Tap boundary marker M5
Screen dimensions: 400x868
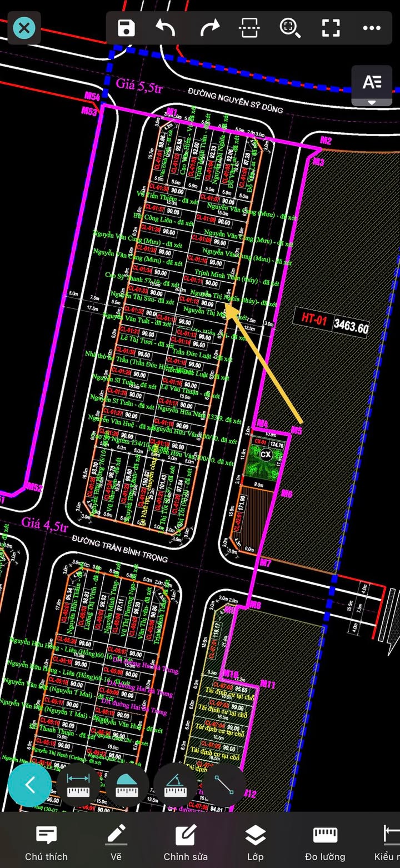pos(297,431)
